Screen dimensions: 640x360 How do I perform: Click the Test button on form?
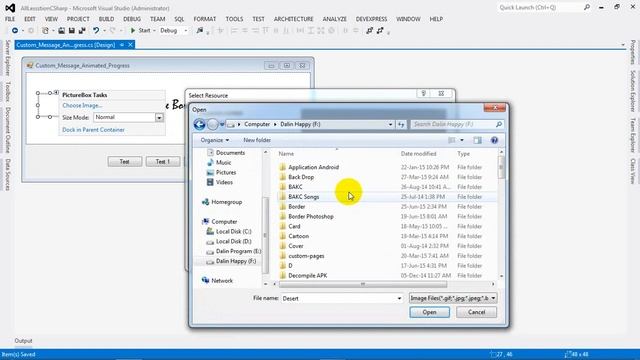pos(125,162)
